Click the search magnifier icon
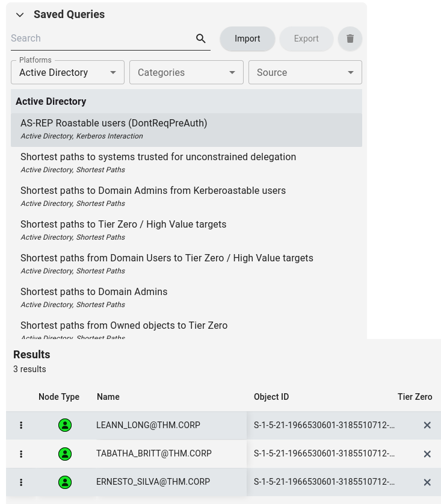Image resolution: width=441 pixels, height=504 pixels. point(201,39)
